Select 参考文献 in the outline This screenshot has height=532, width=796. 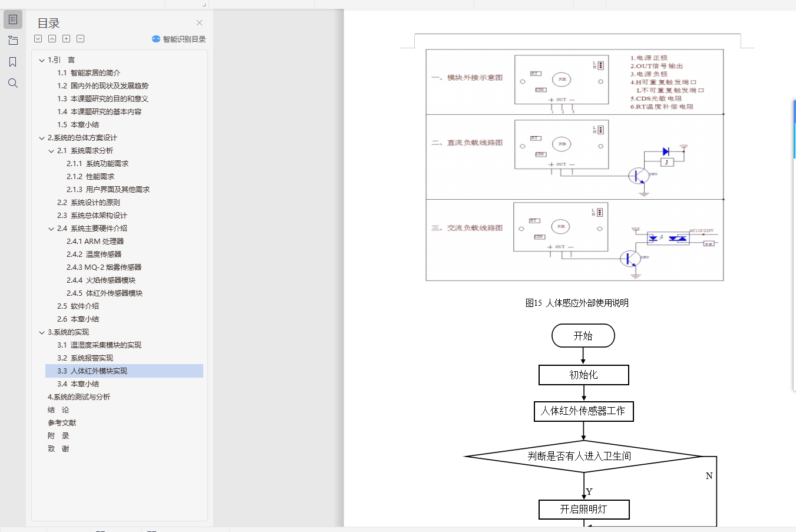pyautogui.click(x=62, y=423)
